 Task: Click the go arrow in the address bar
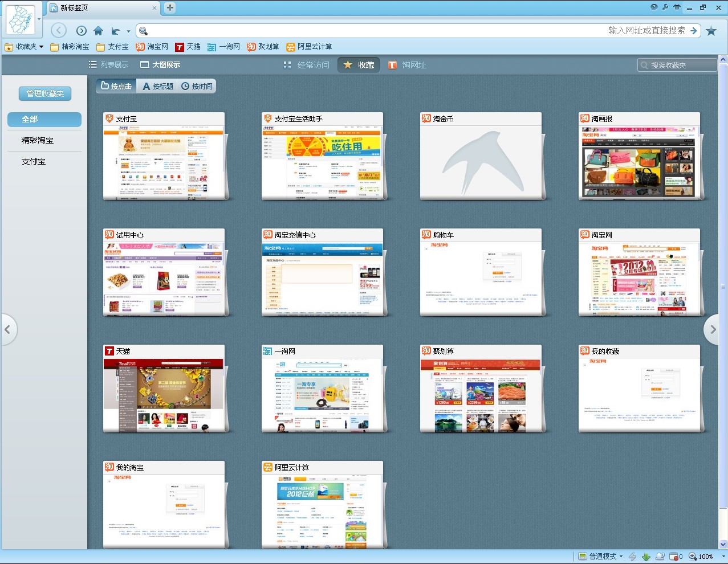[694, 31]
